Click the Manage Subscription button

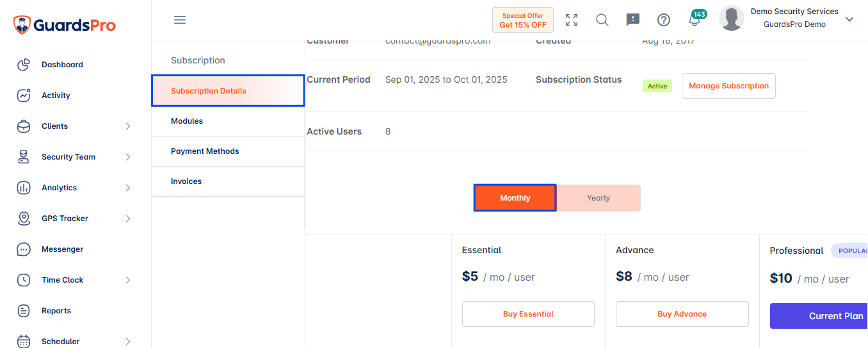728,86
